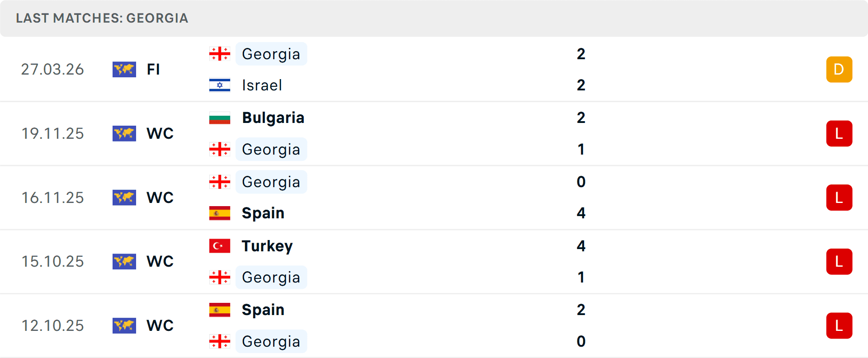Click the red L badge for Bulgaria match

tap(839, 134)
